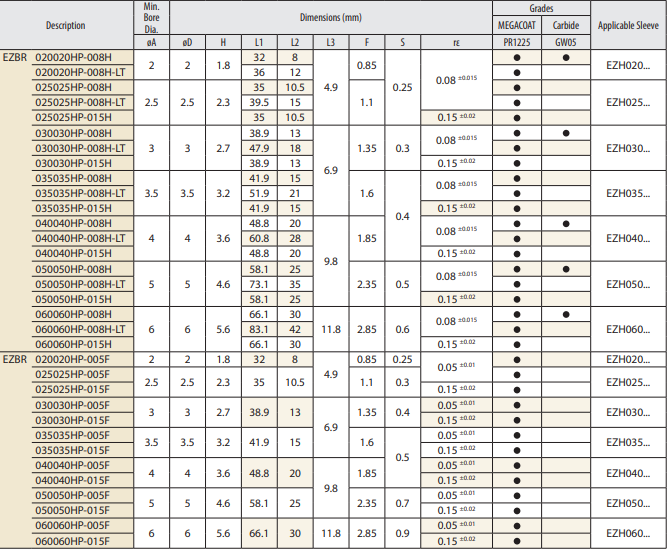This screenshot has height=551, width=669.
Task: Select row 035035HP-015H description
Action: 73,208
